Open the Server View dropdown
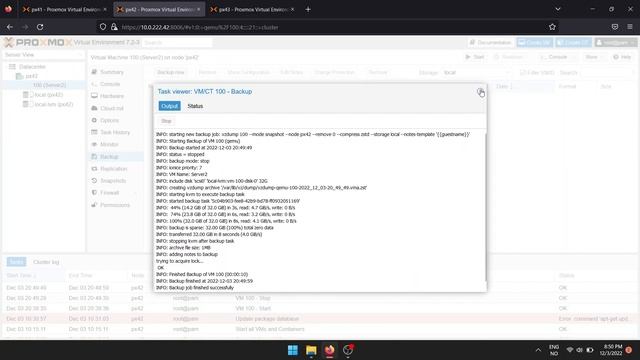Viewport: 640px width, 360px height. [x=43, y=55]
